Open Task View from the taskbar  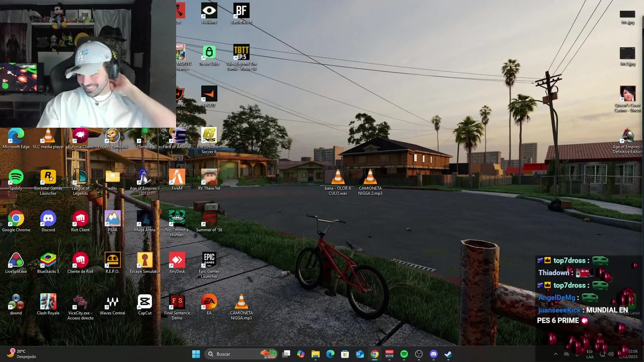[286, 354]
